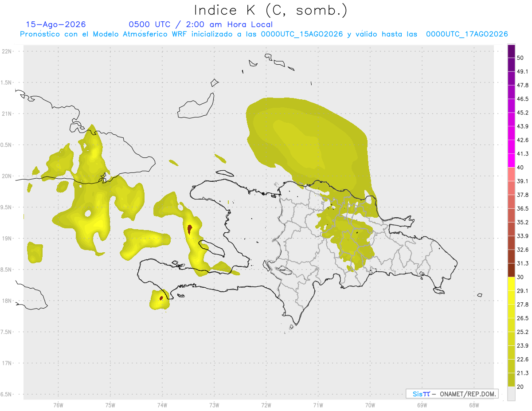Click the grey swatch below 20 on color bar
This screenshot has height=411, width=532.
511,393
